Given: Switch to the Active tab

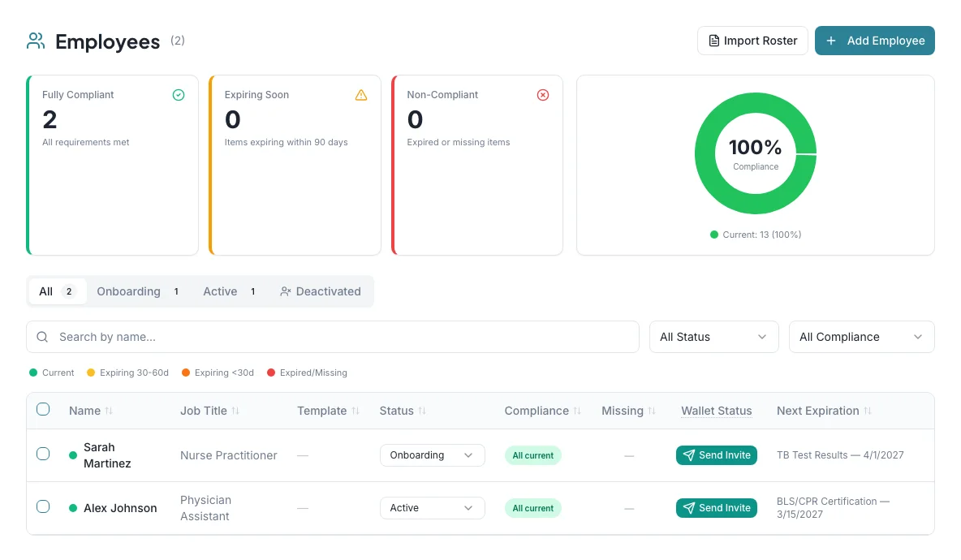Looking at the screenshot, I should [230, 291].
